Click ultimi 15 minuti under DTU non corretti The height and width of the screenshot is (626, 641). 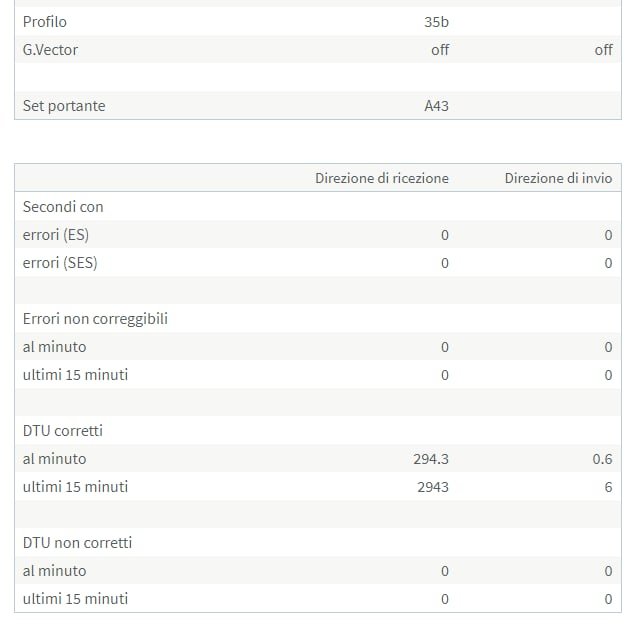click(76, 599)
